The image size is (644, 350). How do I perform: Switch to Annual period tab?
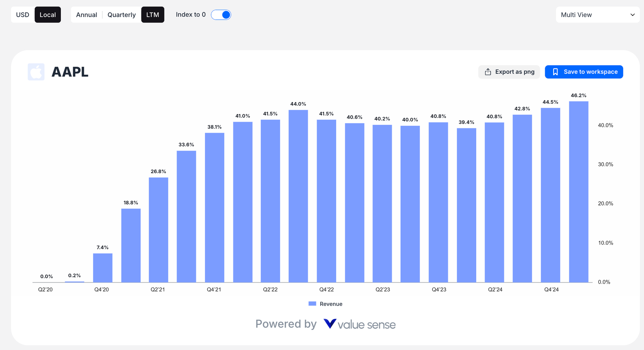click(86, 15)
